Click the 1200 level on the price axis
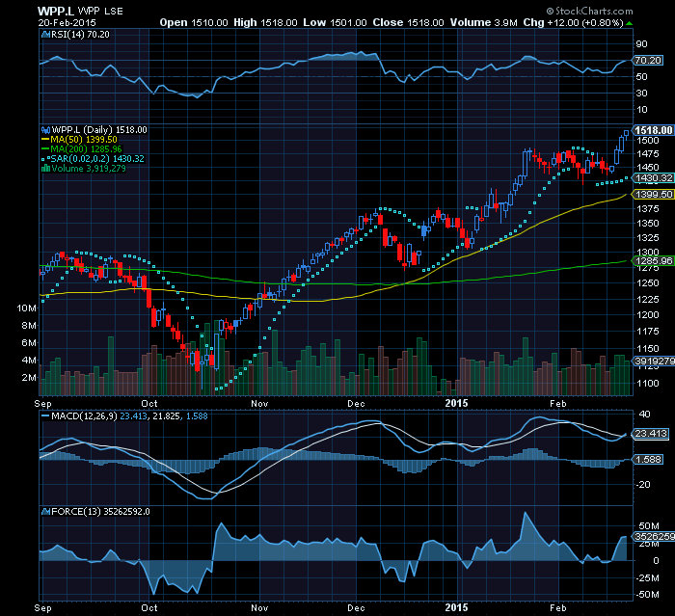This screenshot has height=616, width=675. coord(648,314)
